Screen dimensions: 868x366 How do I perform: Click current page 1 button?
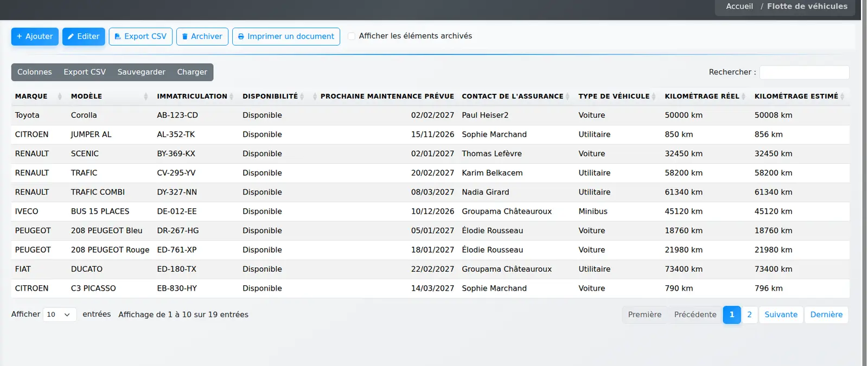pyautogui.click(x=732, y=314)
